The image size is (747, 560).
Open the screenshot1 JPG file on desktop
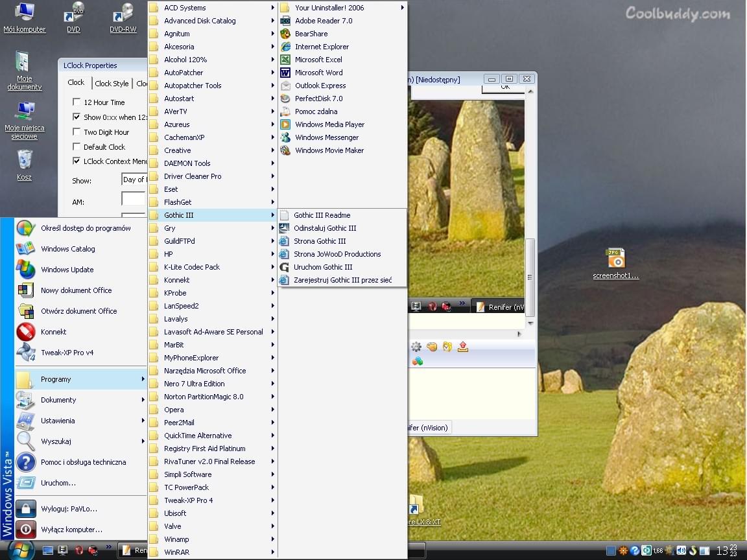615,259
